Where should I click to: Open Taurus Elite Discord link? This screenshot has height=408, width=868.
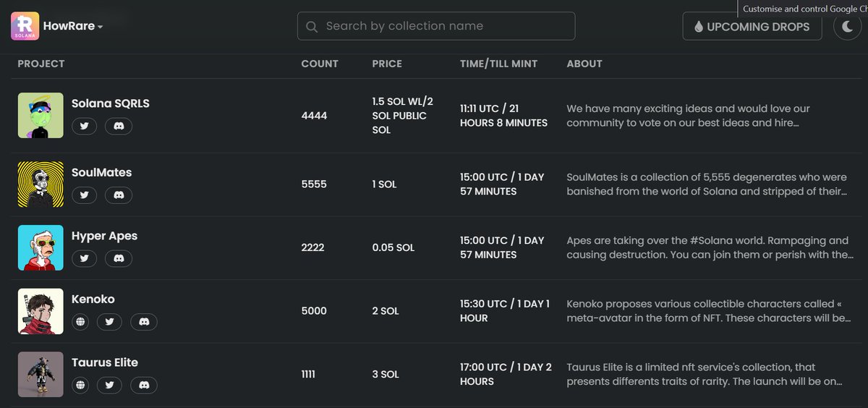[144, 385]
